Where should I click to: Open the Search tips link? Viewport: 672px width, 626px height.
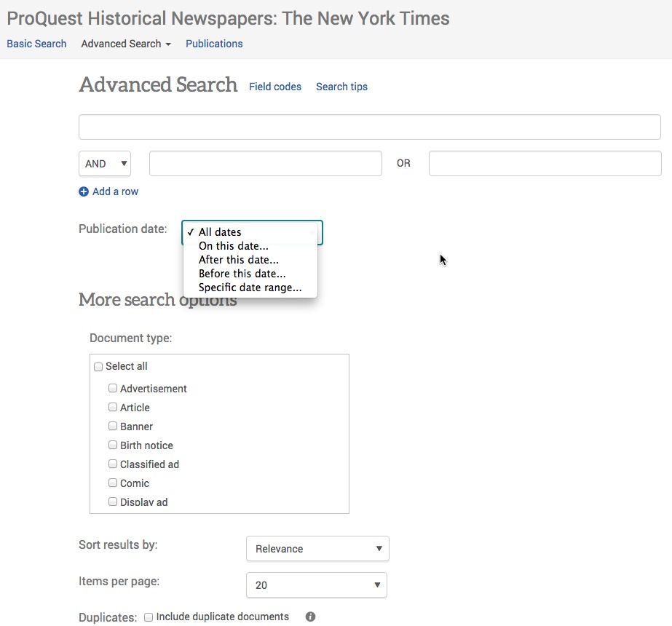(x=341, y=87)
